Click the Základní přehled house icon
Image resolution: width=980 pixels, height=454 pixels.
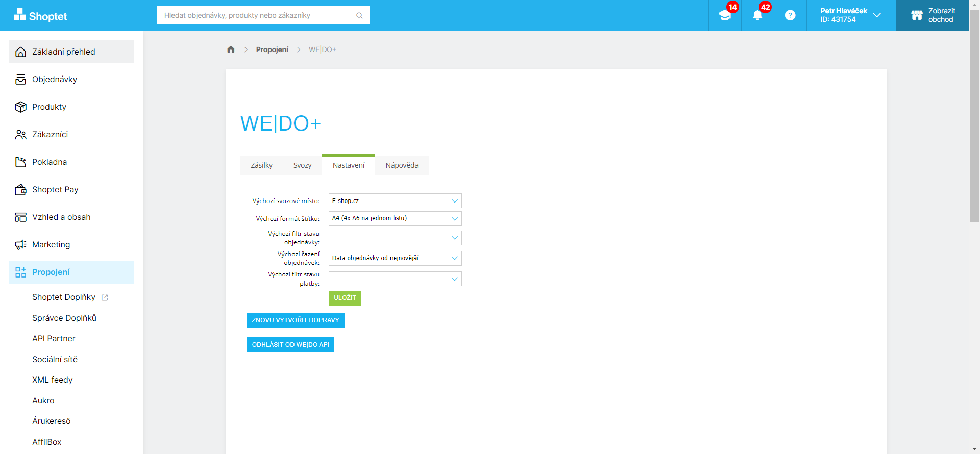(x=20, y=52)
